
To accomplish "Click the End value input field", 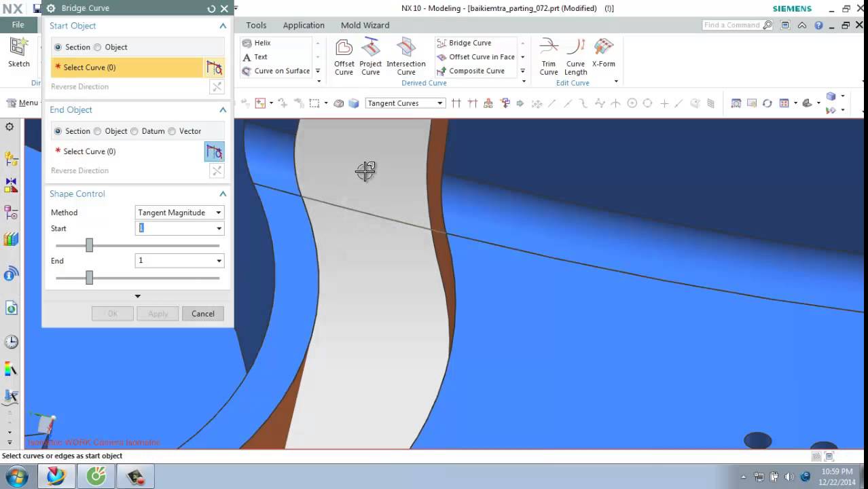I will [175, 261].
